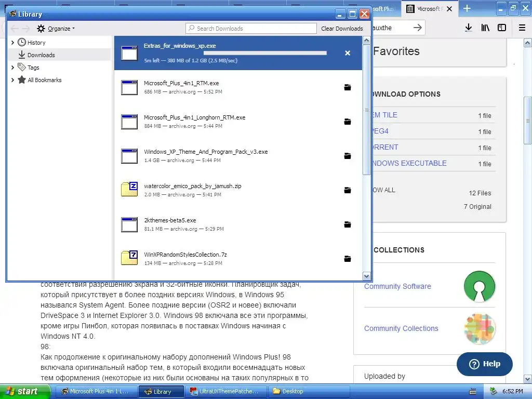Open the MPEG4 download option link
The height and width of the screenshot is (399, 532).
tap(380, 131)
